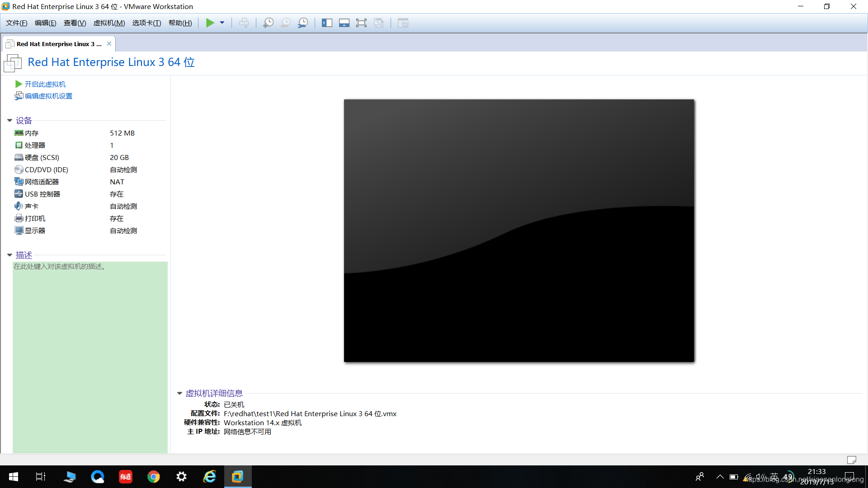Show hidden system tray icons
868x488 pixels.
[720, 477]
